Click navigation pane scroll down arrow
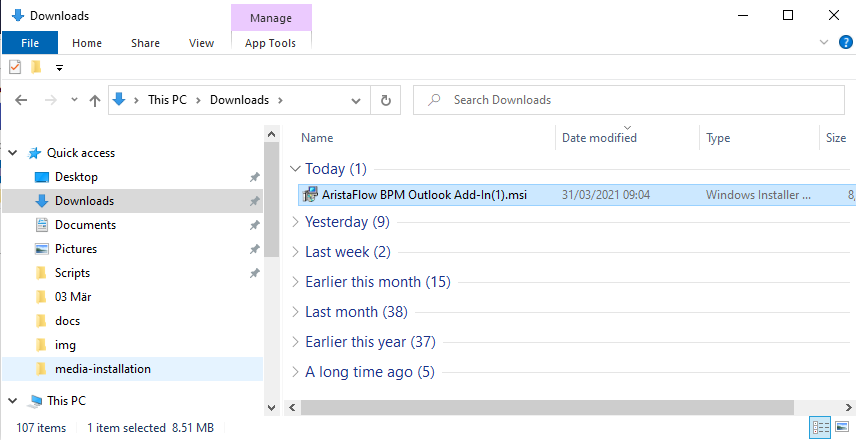 [x=272, y=408]
